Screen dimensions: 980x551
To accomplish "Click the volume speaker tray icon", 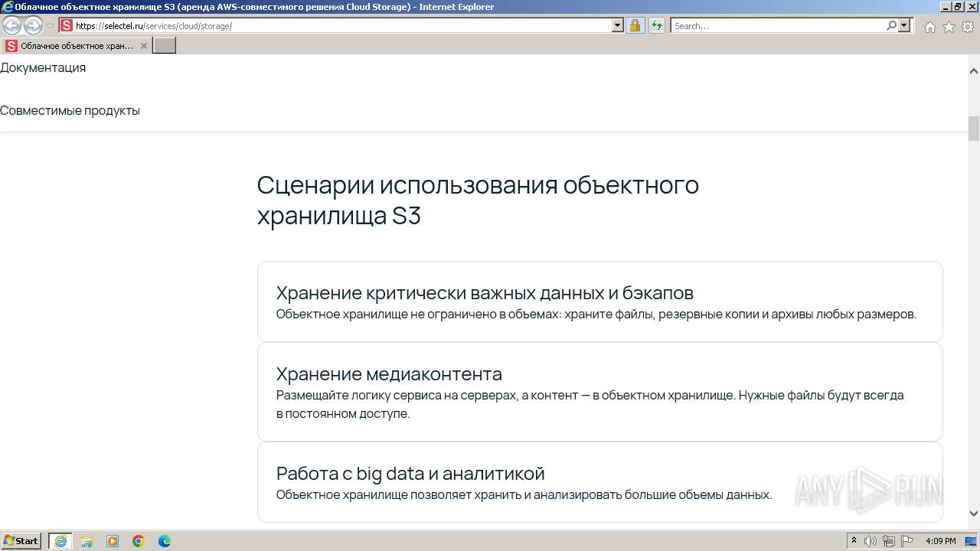I will pyautogui.click(x=871, y=541).
